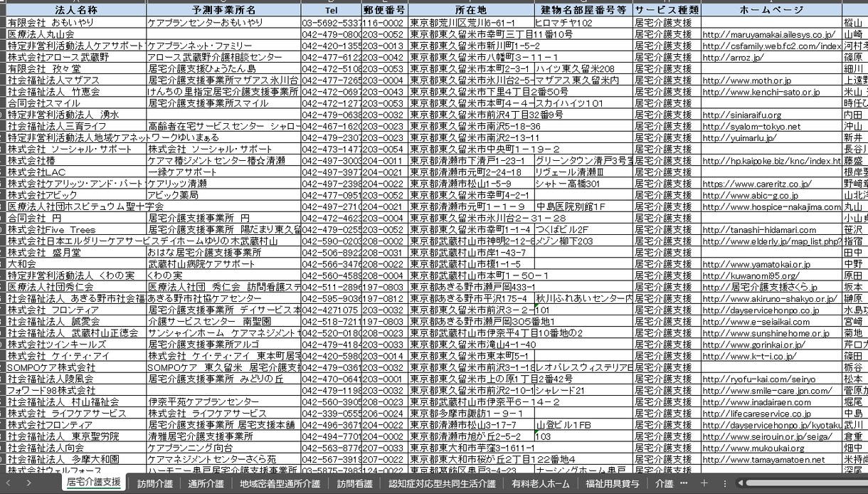Open link http://www.e-seiaikai.com
The width and height of the screenshot is (868, 494).
click(756, 322)
